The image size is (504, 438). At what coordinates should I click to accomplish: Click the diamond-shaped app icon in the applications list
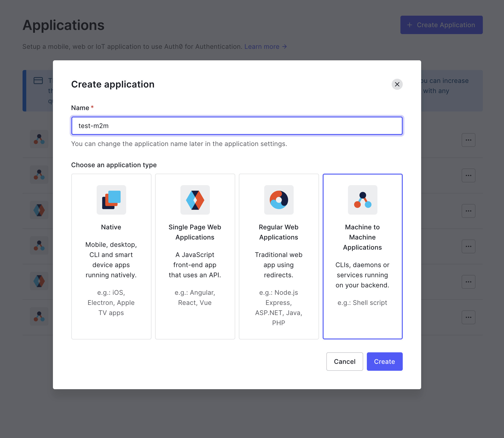tap(39, 210)
